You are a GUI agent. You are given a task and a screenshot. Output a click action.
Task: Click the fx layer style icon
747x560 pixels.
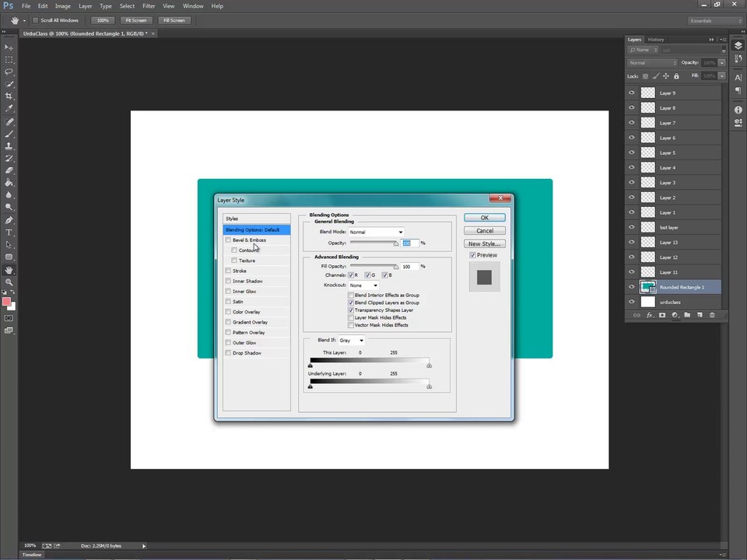649,315
